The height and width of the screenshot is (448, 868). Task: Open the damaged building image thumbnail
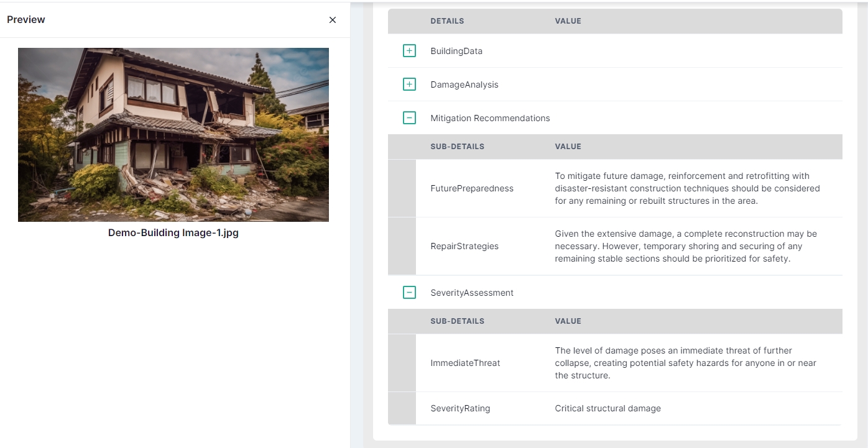173,135
